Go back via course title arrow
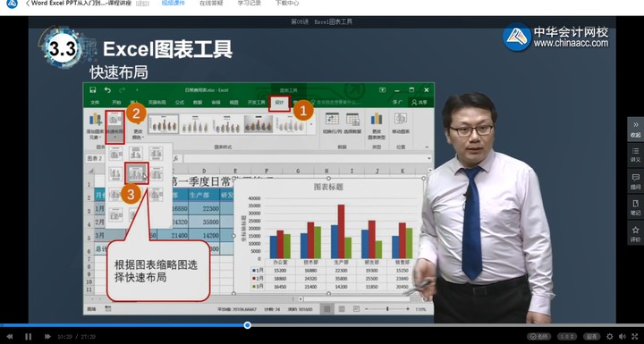644x344 pixels. [28, 4]
